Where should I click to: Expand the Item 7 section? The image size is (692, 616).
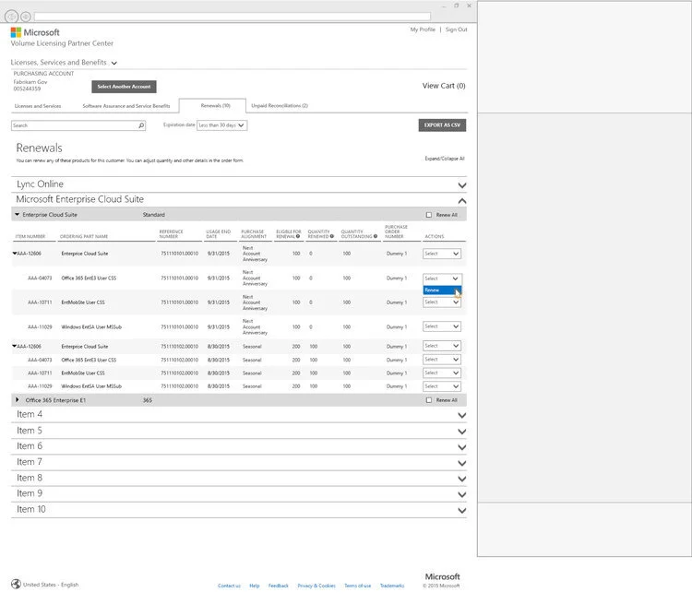click(461, 463)
